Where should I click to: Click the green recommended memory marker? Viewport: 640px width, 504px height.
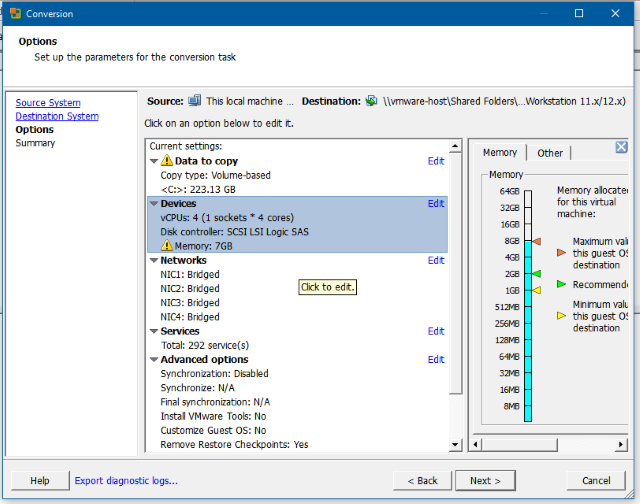point(536,273)
